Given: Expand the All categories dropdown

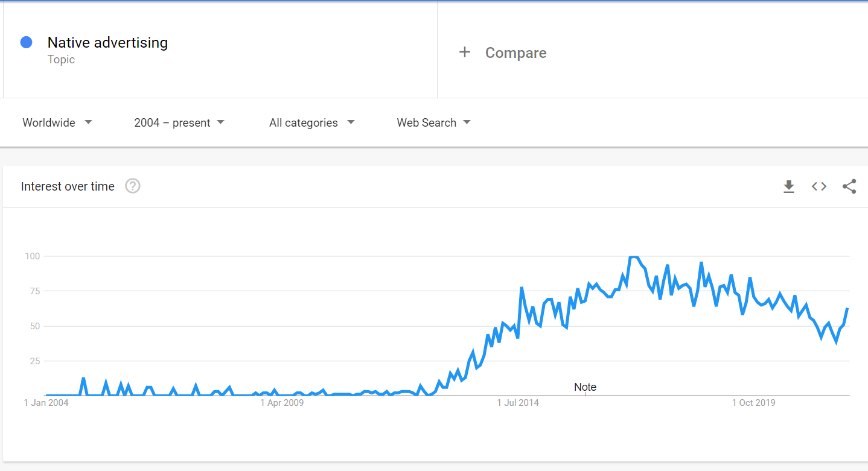Looking at the screenshot, I should pyautogui.click(x=312, y=122).
